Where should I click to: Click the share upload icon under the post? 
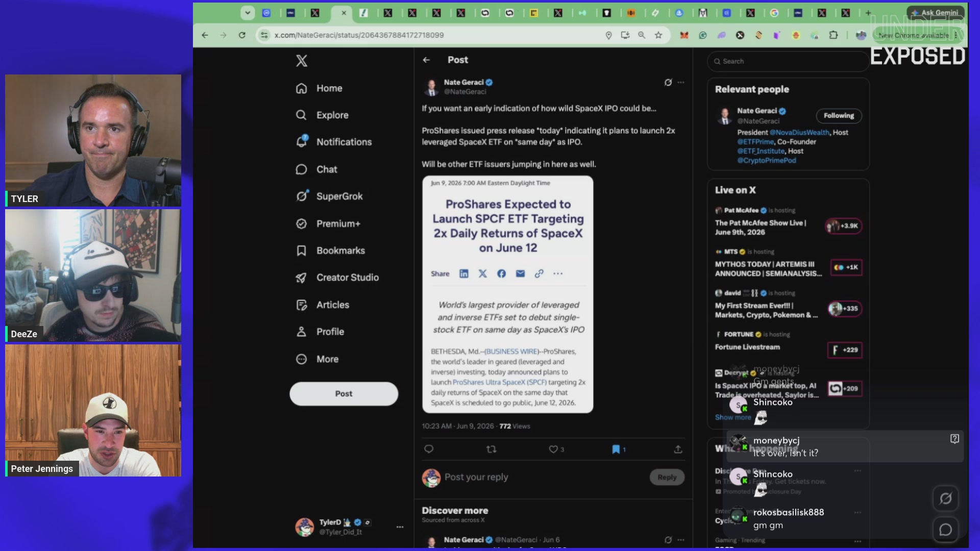678,449
